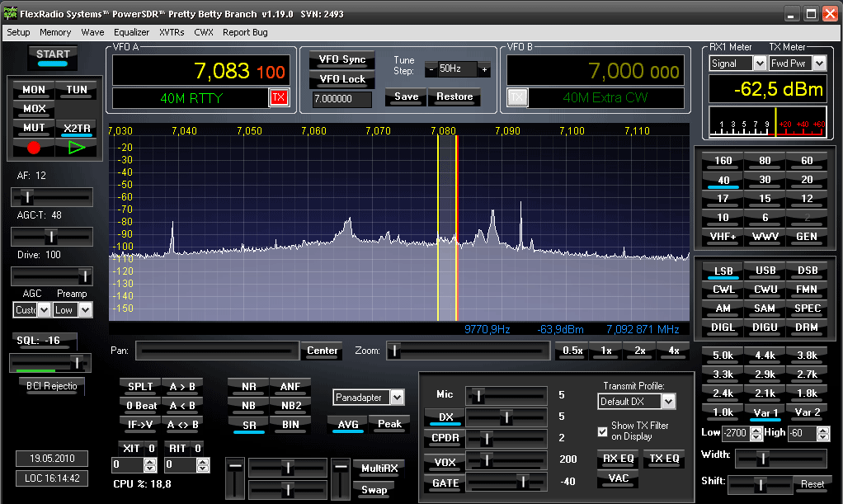This screenshot has width=843, height=504.
Task: Expand the Panadapter display mode dropdown
Action: coord(397,398)
